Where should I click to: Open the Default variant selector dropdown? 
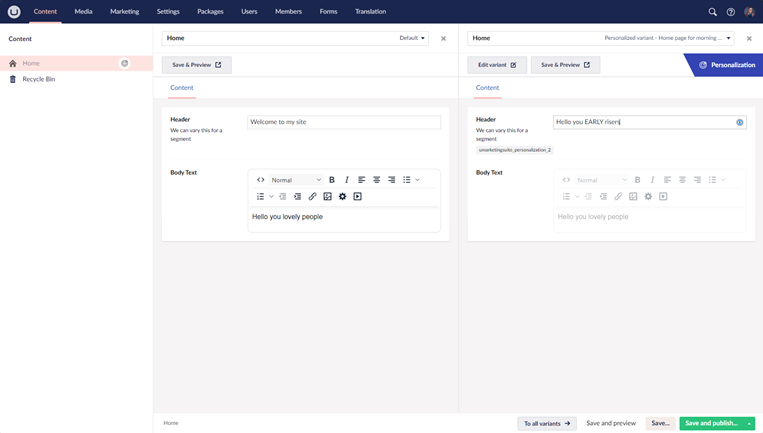coord(413,38)
